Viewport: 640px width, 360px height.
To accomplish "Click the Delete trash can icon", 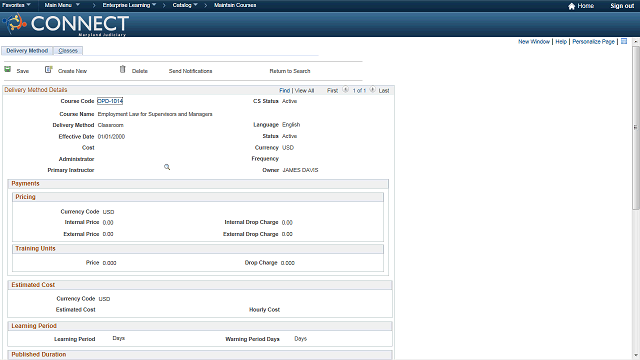I will (x=122, y=69).
